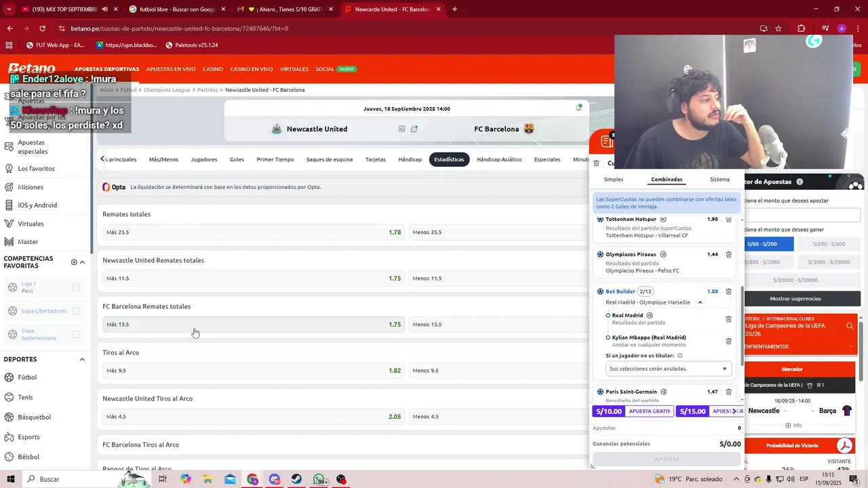
Task: Remove Real Madrid leg from Bet Builder
Action: click(x=728, y=319)
